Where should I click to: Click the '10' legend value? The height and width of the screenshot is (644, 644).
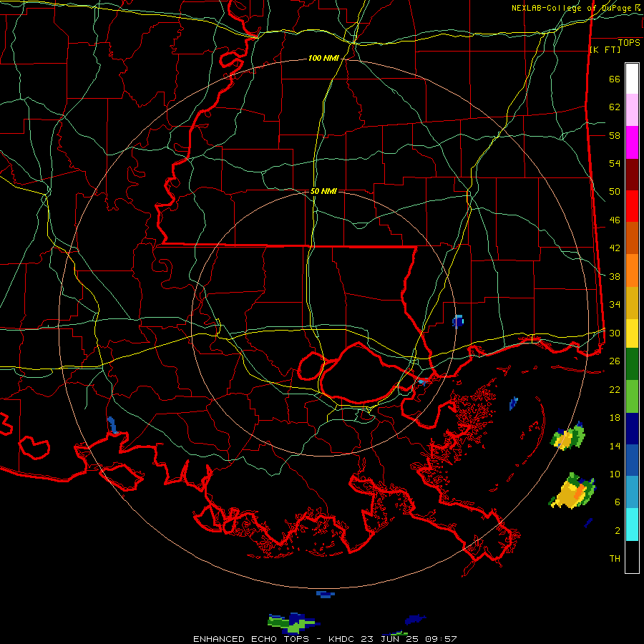click(615, 474)
